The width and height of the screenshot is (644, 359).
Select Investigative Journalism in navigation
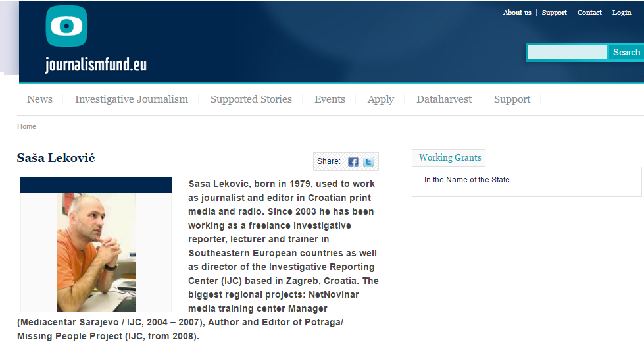tap(132, 99)
